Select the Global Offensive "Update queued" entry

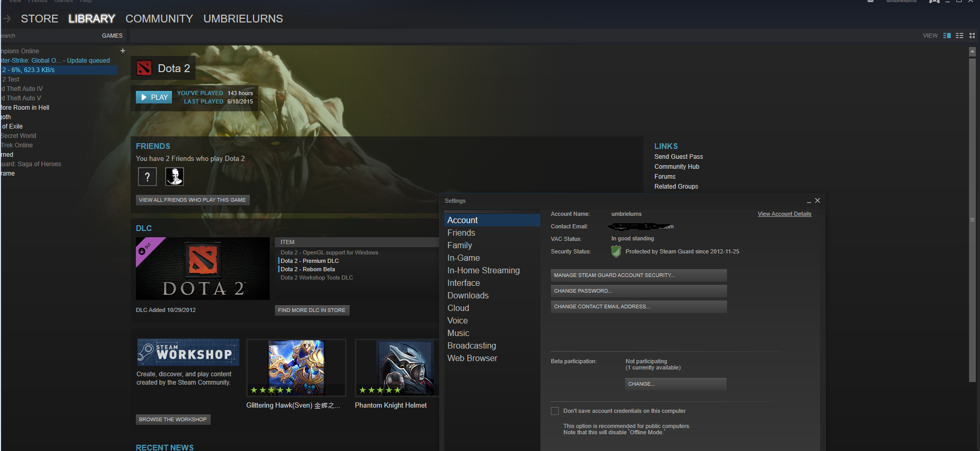55,61
